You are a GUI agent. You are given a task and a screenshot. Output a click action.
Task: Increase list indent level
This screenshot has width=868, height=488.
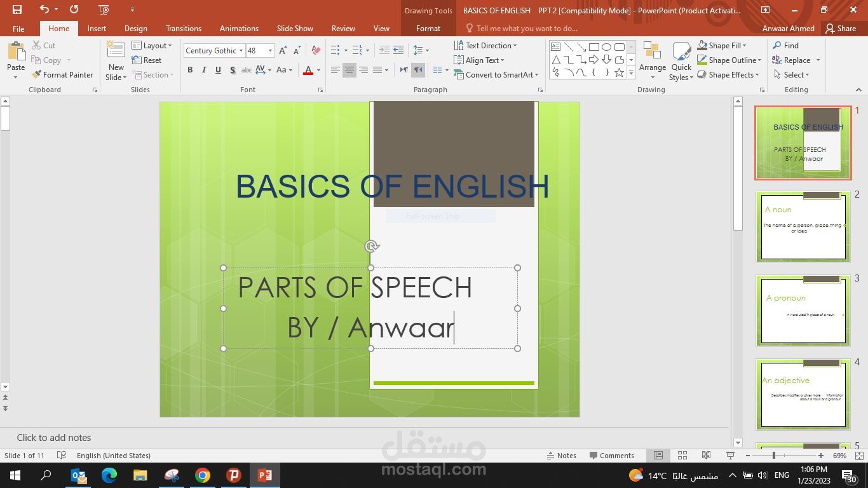click(x=398, y=50)
